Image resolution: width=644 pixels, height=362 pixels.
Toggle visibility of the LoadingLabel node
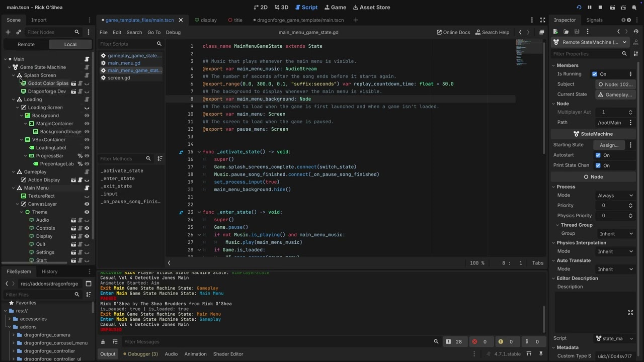(87, 148)
